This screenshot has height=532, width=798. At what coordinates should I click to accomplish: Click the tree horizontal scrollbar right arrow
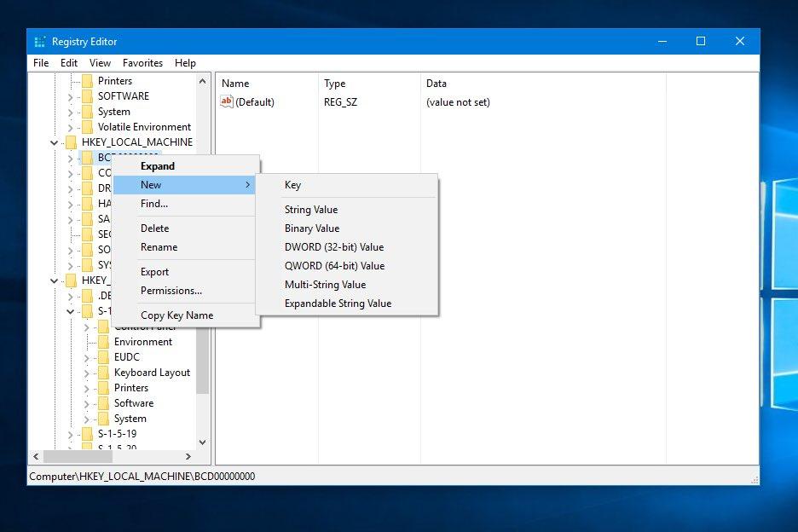tap(188, 457)
